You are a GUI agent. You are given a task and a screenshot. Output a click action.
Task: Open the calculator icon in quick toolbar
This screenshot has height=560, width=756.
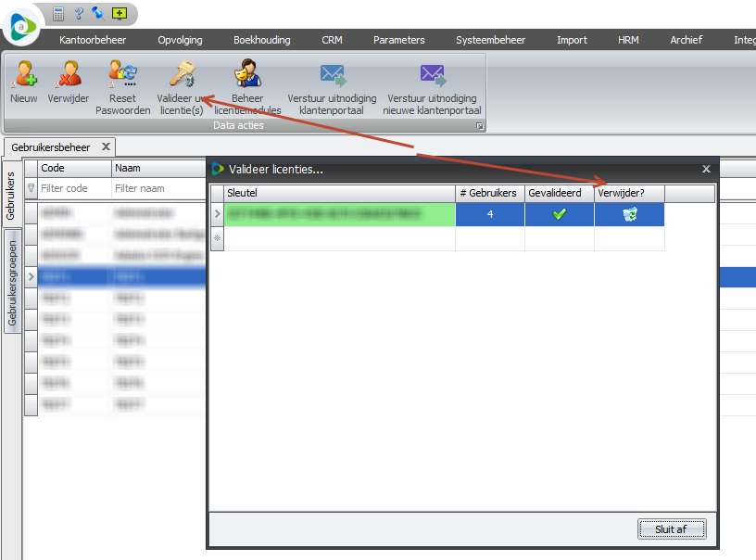click(58, 13)
